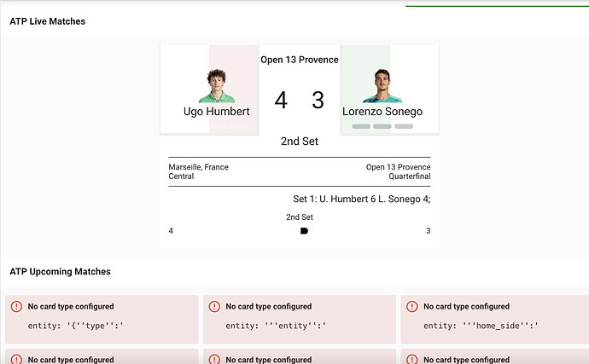Click the Marseille, France location text
Viewport: 589px width, 364px height.
198,167
